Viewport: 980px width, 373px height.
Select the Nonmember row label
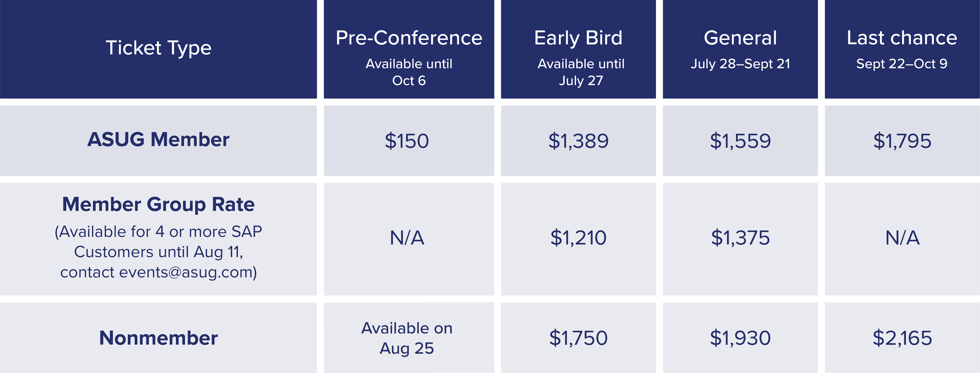pyautogui.click(x=158, y=338)
